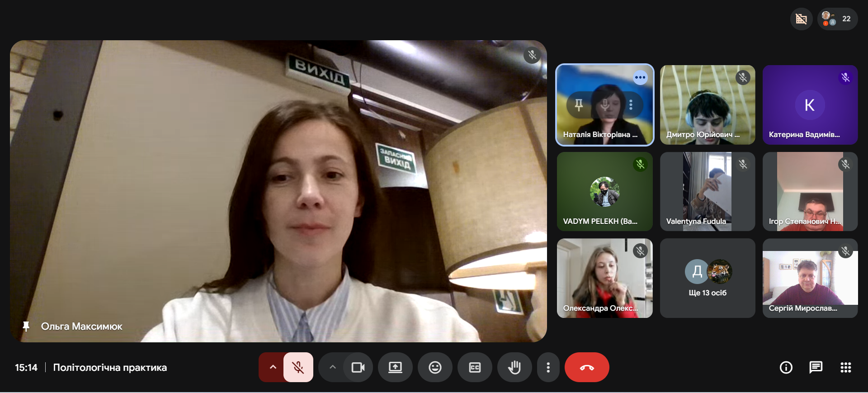Viewport: 868px width, 393px height.
Task: Show the 22 participants list
Action: pos(837,19)
